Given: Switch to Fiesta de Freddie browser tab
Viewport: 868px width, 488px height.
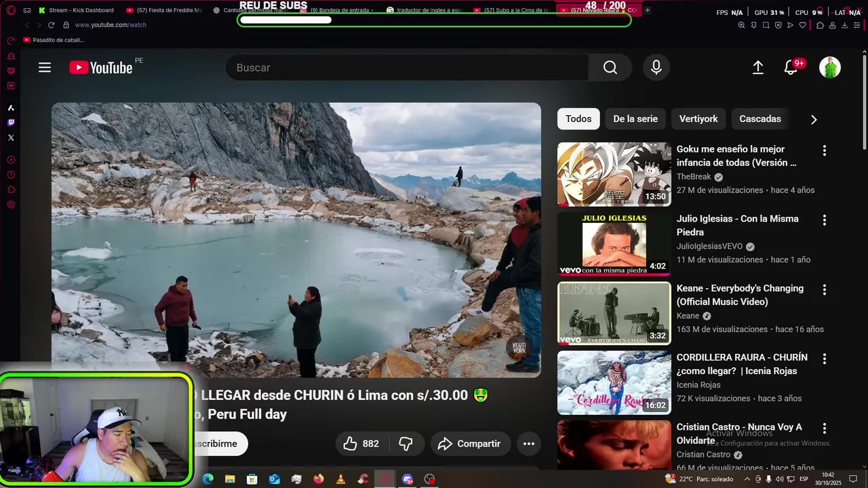Looking at the screenshot, I should (x=164, y=10).
